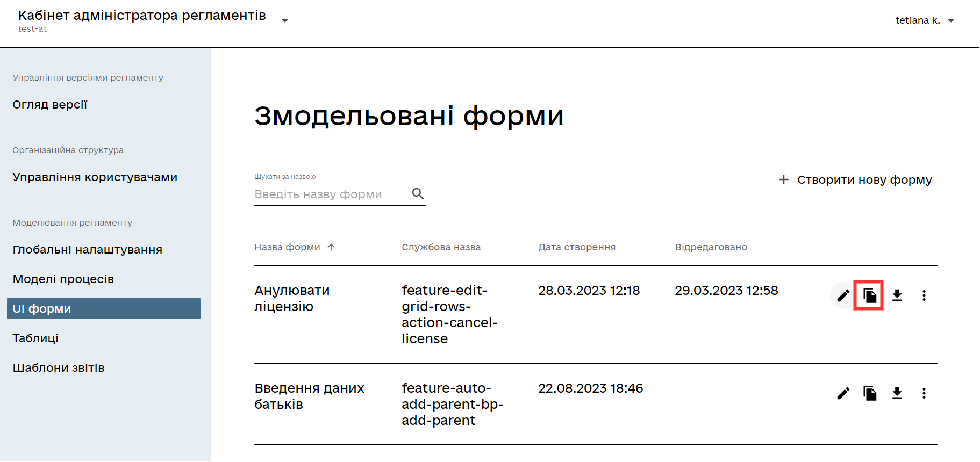This screenshot has height=462, width=980.
Task: Open more options for Введення даних батьків row
Action: [x=924, y=393]
